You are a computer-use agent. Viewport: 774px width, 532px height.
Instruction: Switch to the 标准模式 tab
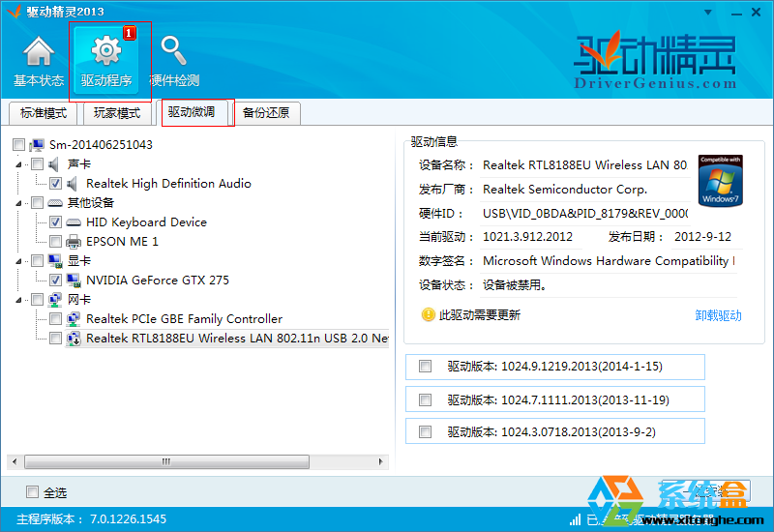tap(44, 113)
